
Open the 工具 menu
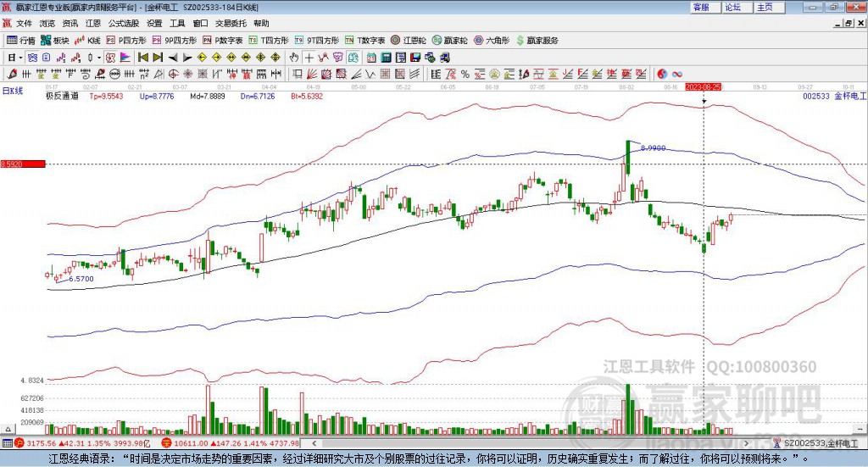click(x=177, y=23)
